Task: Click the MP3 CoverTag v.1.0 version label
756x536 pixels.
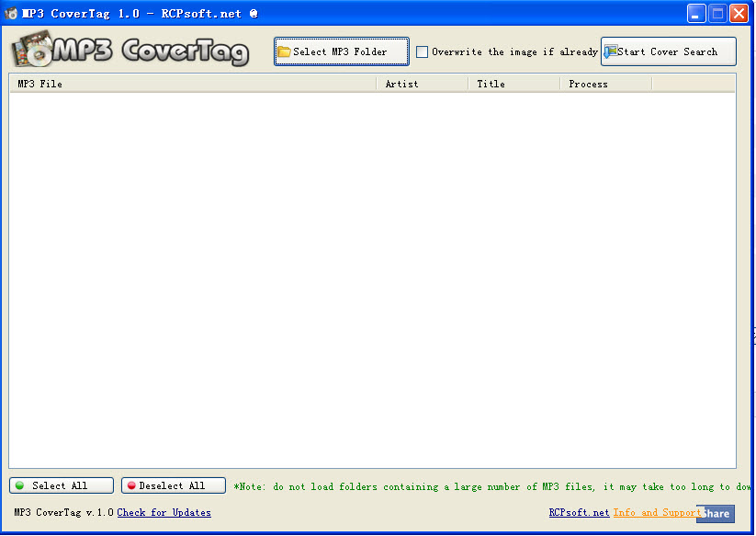Action: [x=64, y=512]
